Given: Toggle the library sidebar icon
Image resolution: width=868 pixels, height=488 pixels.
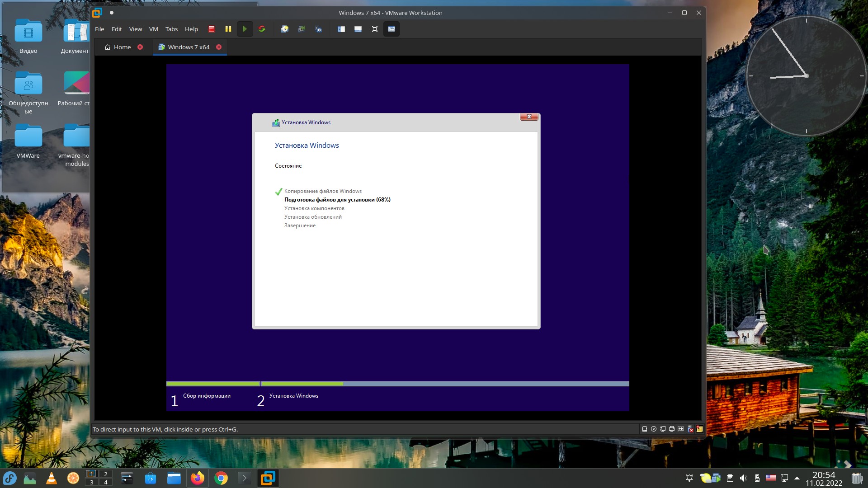Looking at the screenshot, I should pyautogui.click(x=341, y=29).
